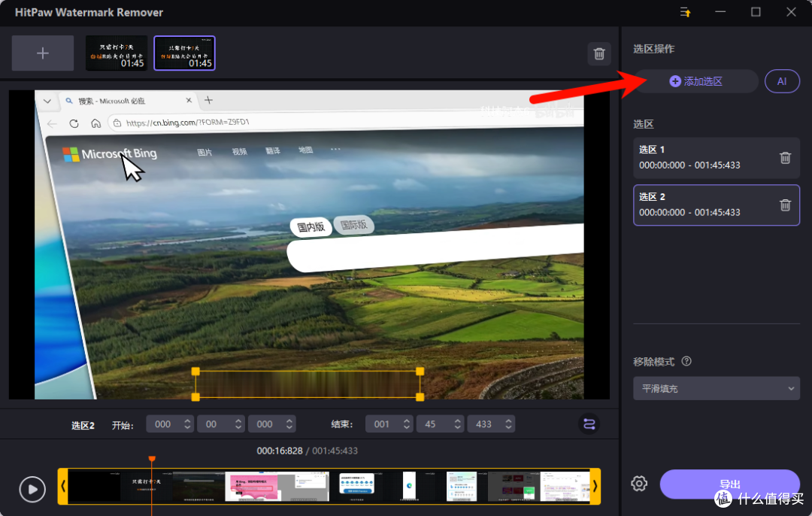Click the 001:45:433 total duration text

click(335, 451)
